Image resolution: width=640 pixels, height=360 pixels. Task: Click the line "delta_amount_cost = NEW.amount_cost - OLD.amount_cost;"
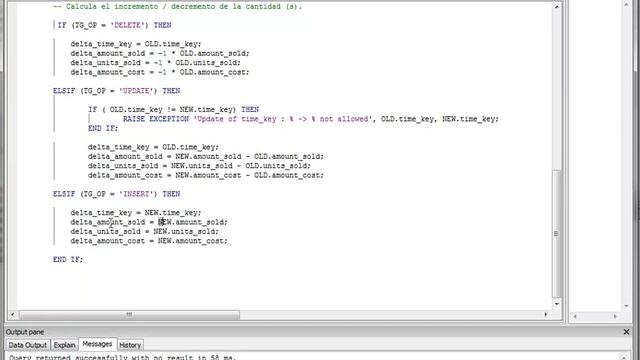click(x=206, y=175)
